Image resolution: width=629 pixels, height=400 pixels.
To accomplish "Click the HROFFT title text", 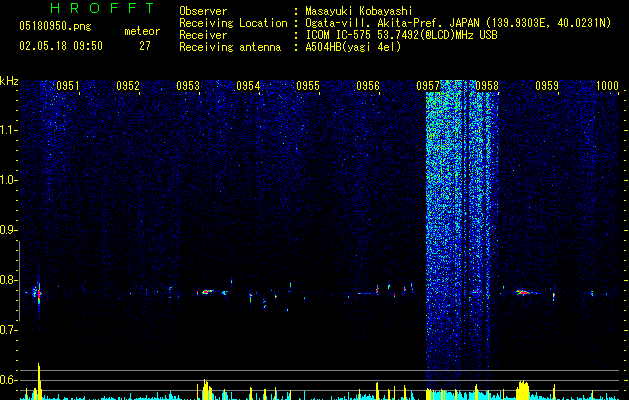I will (x=102, y=8).
